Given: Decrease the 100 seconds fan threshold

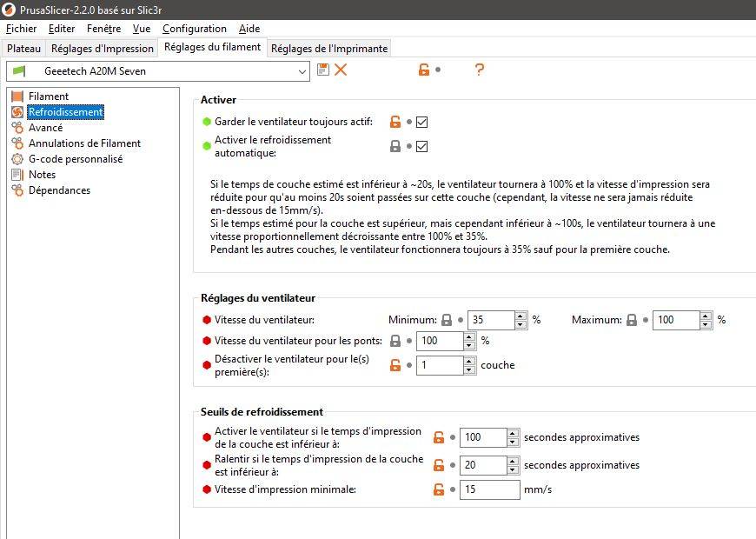Looking at the screenshot, I should coord(513,442).
